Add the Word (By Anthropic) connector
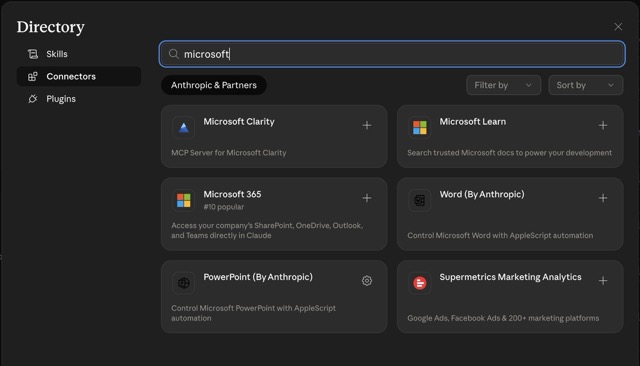Image resolution: width=640 pixels, height=366 pixels. click(603, 198)
